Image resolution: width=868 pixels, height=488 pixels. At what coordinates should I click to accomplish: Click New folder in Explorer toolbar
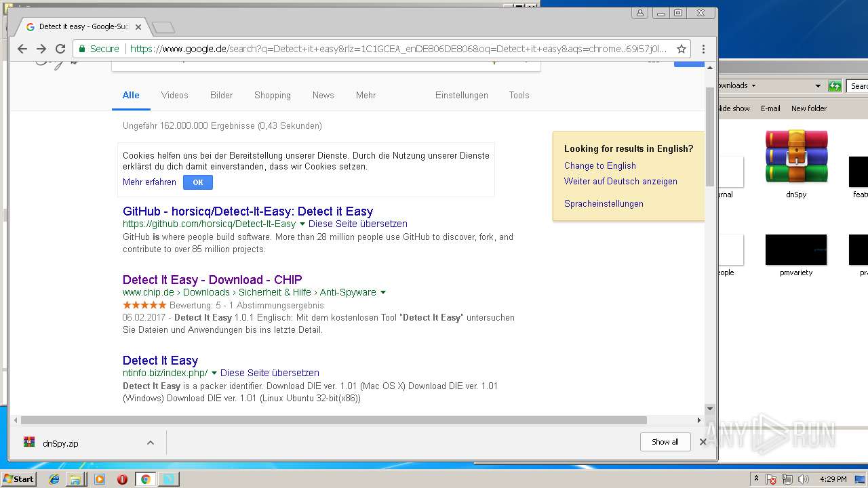(809, 108)
